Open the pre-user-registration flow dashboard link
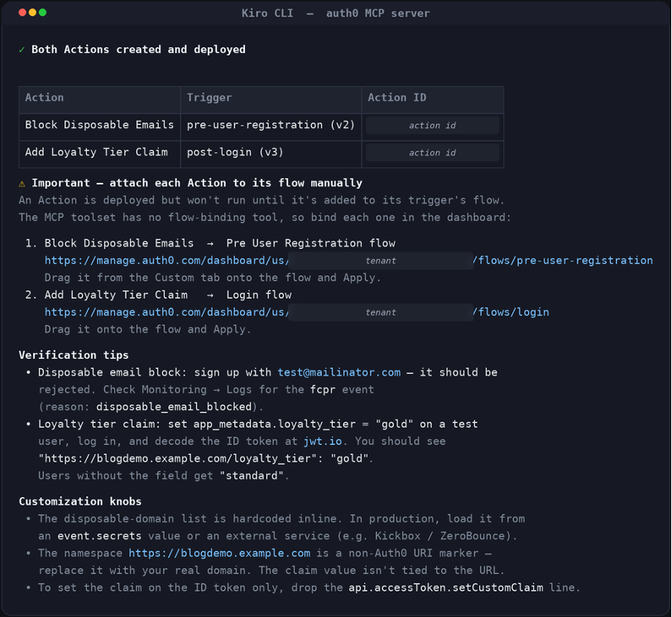This screenshot has width=672, height=617. pos(348,261)
